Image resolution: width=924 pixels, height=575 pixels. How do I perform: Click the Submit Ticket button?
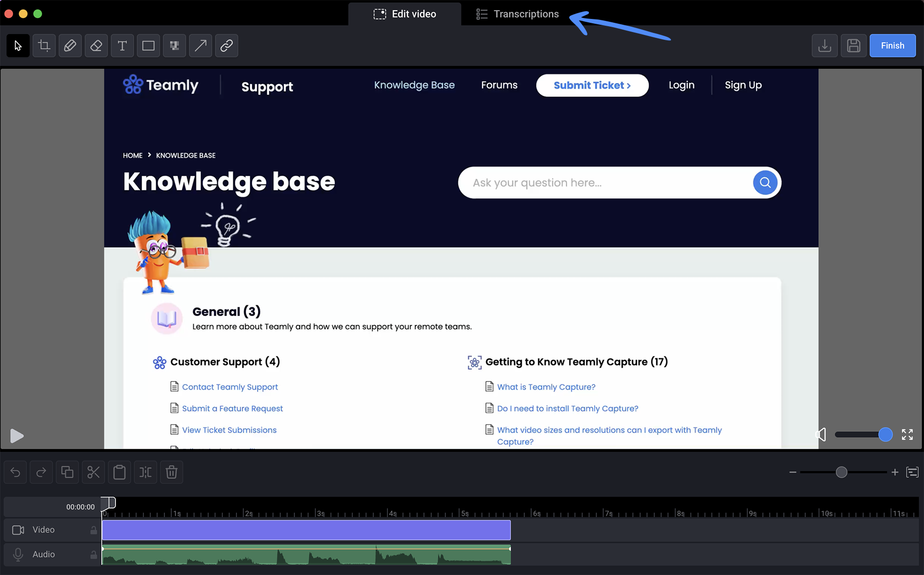point(592,85)
